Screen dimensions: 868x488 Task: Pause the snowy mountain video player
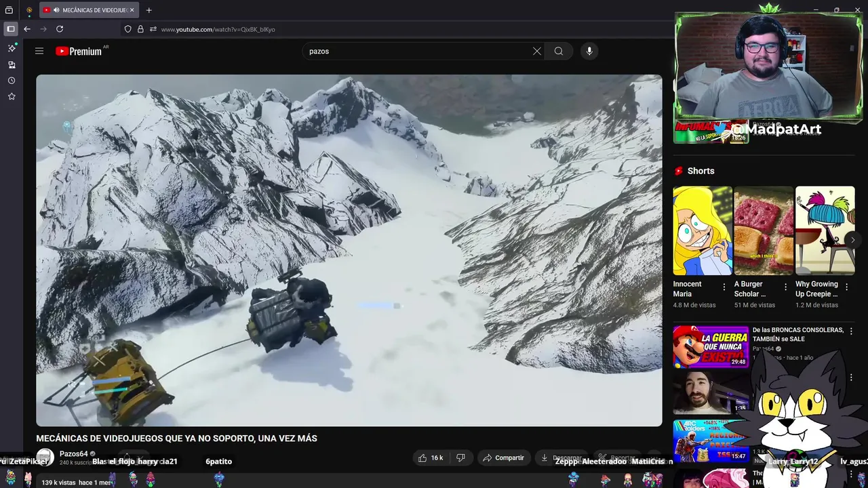[349, 250]
